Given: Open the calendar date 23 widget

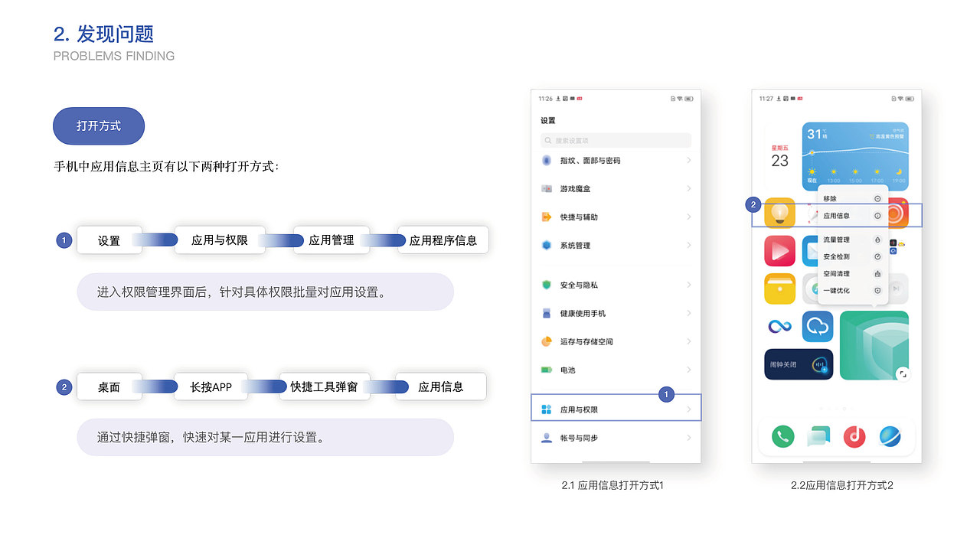Looking at the screenshot, I should 779,158.
